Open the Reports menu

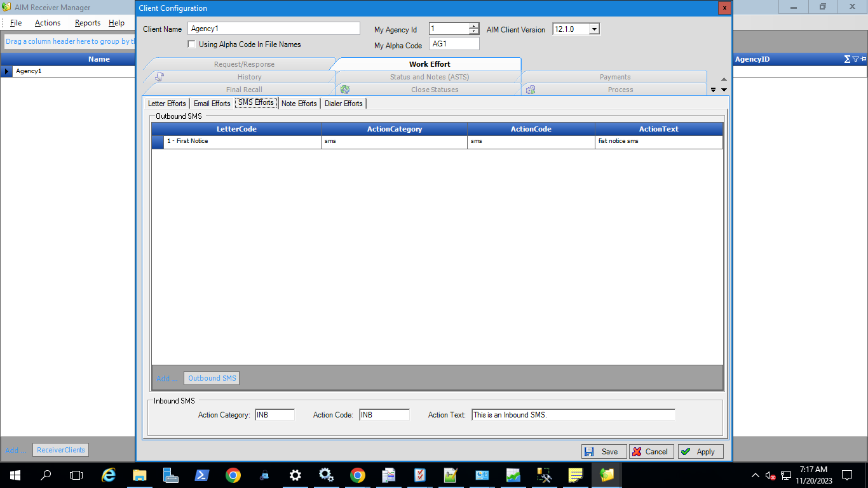tap(87, 23)
